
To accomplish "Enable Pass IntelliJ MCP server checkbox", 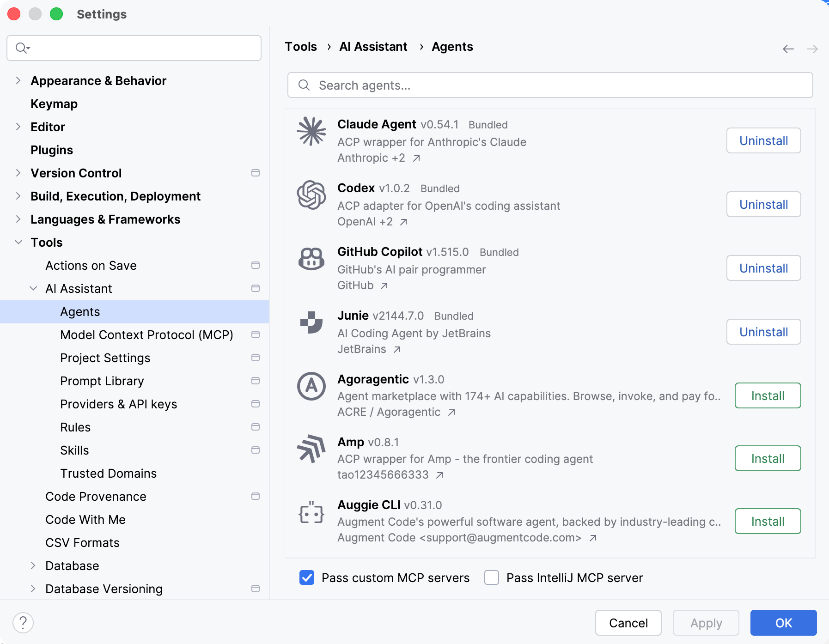I will click(492, 577).
